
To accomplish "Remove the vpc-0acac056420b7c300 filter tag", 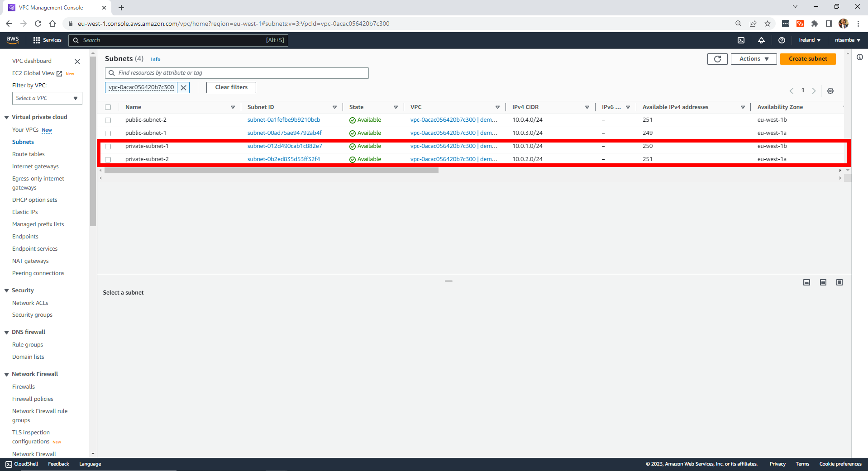I will tap(184, 88).
